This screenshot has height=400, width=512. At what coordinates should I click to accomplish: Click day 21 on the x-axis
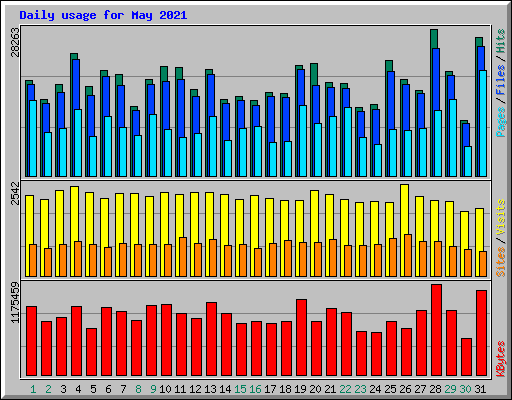tap(330, 389)
